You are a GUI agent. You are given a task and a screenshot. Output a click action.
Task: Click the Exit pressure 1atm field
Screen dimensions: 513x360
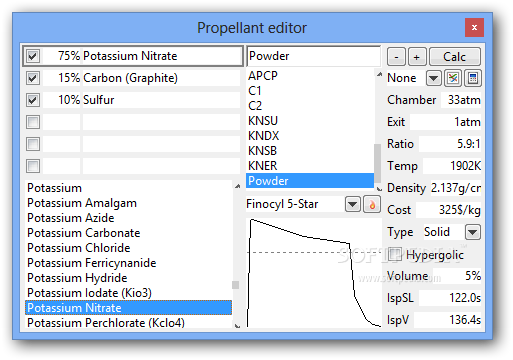445,122
